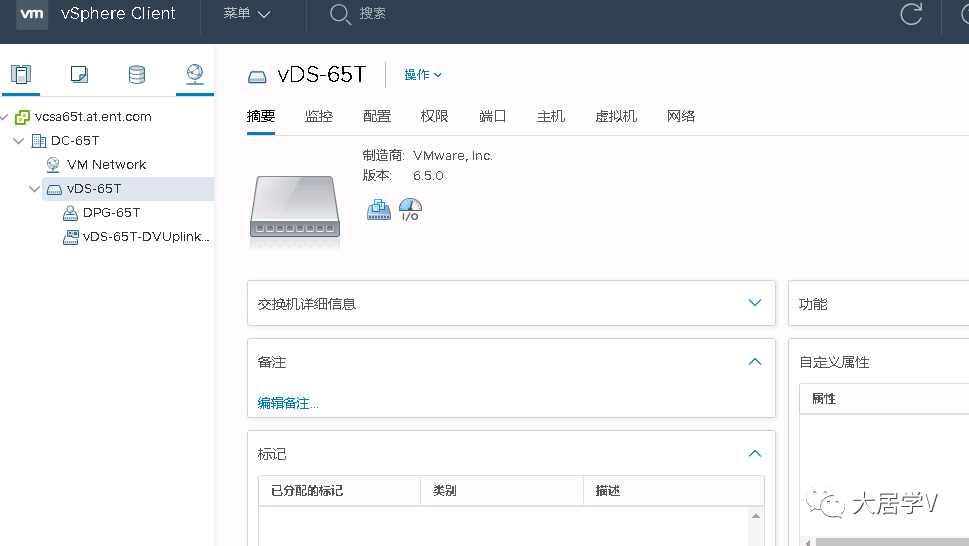Image resolution: width=969 pixels, height=546 pixels.
Task: Click the VMware, Inc. manufacturer value
Action: pyautogui.click(x=453, y=156)
